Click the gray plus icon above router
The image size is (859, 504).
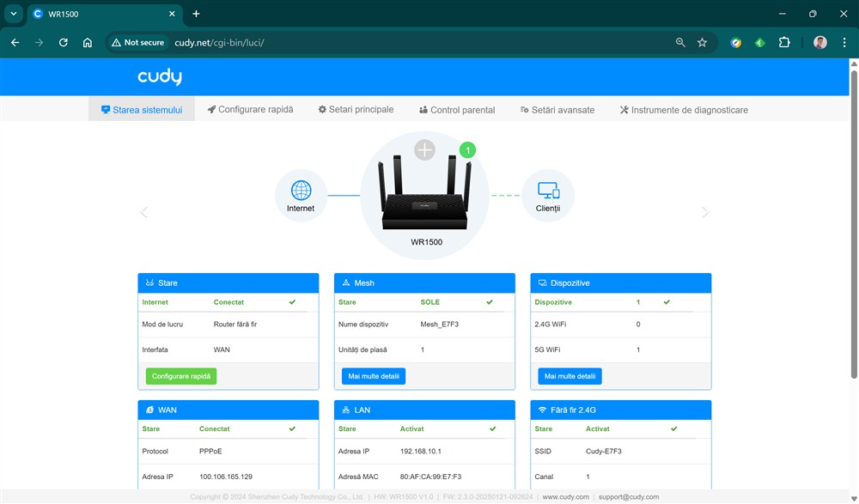click(425, 150)
